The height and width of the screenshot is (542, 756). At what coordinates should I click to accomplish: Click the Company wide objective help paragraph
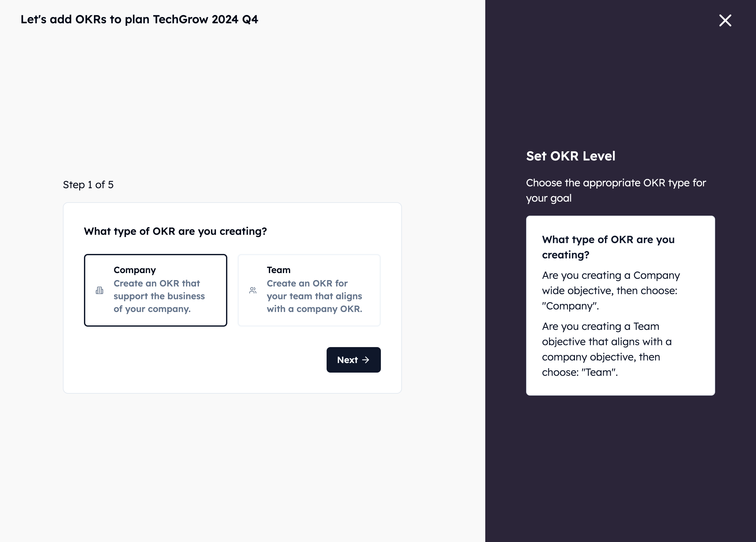pyautogui.click(x=611, y=291)
